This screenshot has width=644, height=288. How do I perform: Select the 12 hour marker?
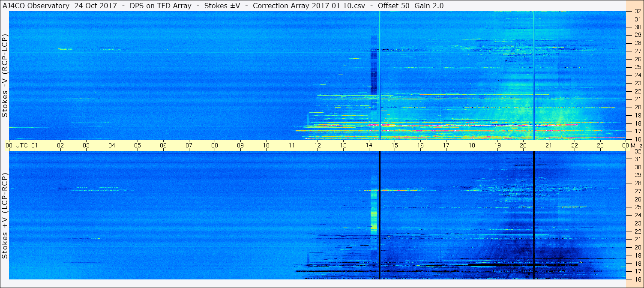tap(318, 145)
